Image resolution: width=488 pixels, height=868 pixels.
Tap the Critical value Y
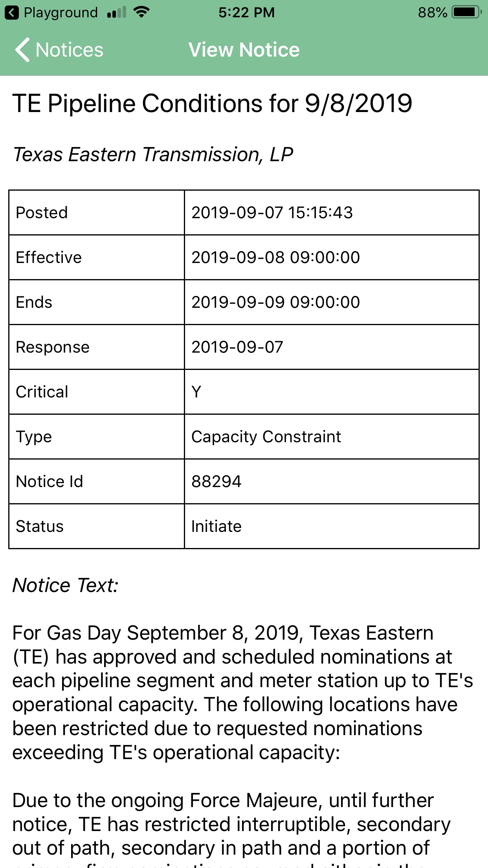point(196,392)
